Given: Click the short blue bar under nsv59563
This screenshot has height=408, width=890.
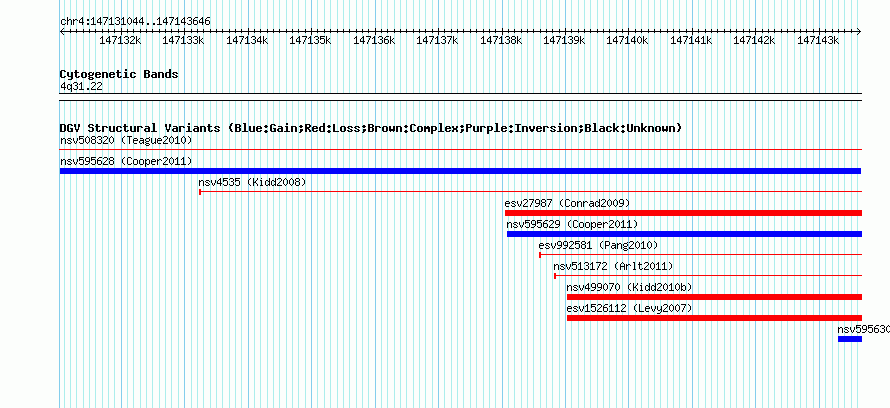Looking at the screenshot, I should pyautogui.click(x=850, y=339).
